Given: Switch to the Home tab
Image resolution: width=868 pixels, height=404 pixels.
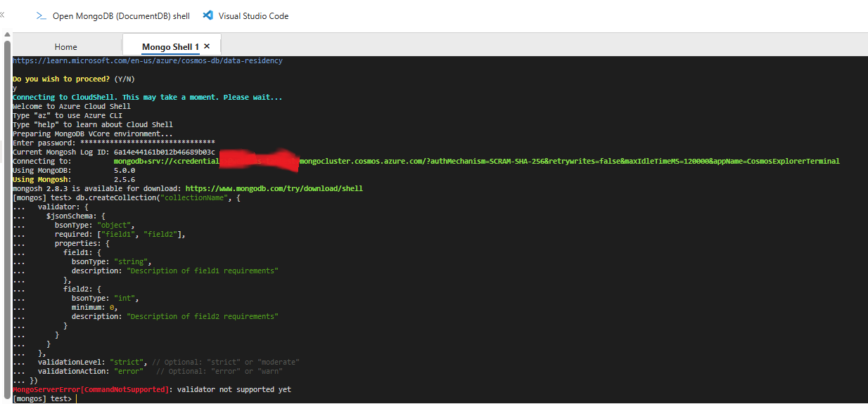Looking at the screenshot, I should [x=66, y=47].
